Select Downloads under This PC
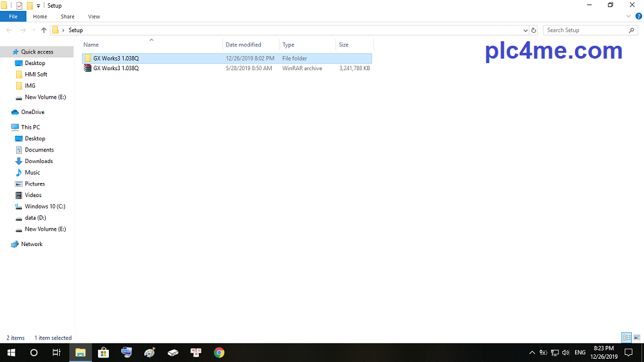This screenshot has width=644, height=362. pyautogui.click(x=39, y=161)
